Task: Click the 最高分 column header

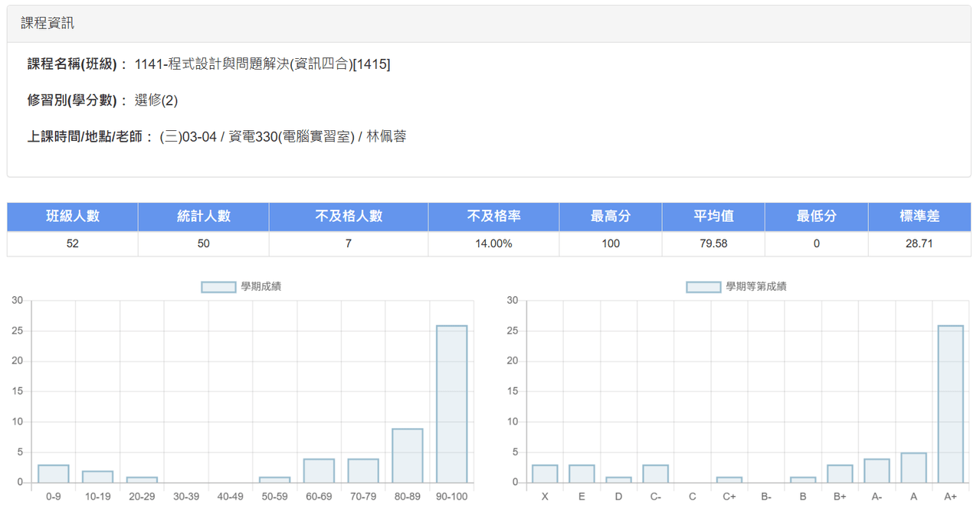Action: (611, 217)
